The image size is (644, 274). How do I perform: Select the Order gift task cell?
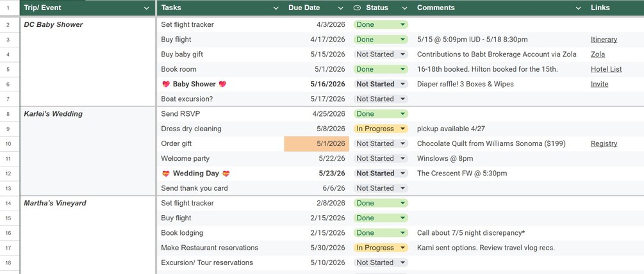tap(220, 143)
